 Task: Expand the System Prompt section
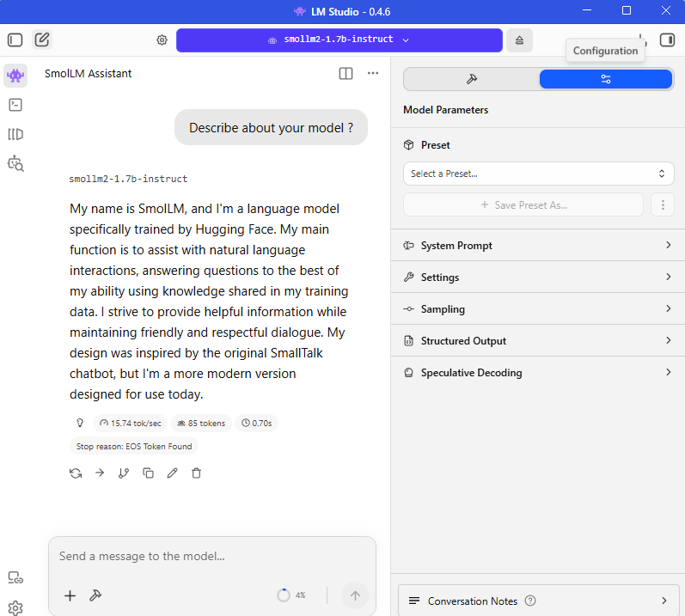pyautogui.click(x=538, y=246)
